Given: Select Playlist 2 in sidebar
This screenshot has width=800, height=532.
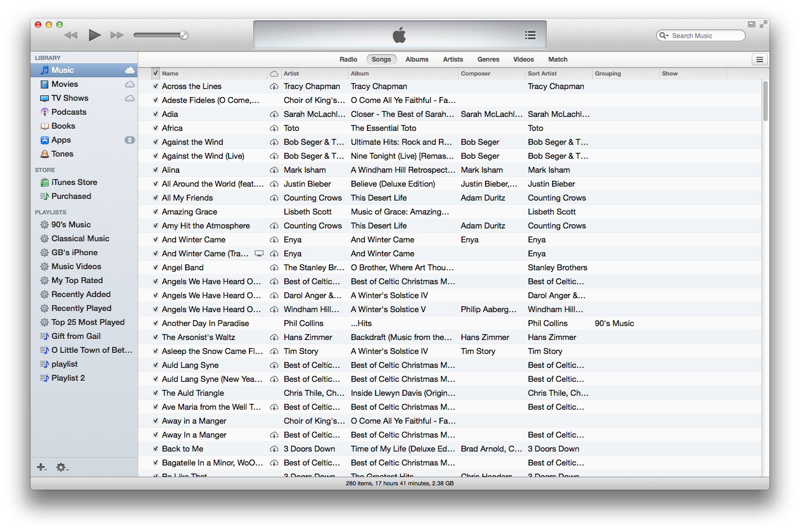Looking at the screenshot, I should point(84,378).
